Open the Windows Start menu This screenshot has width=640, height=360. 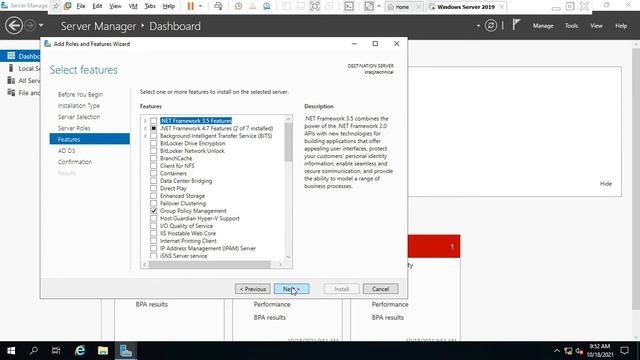coord(11,351)
